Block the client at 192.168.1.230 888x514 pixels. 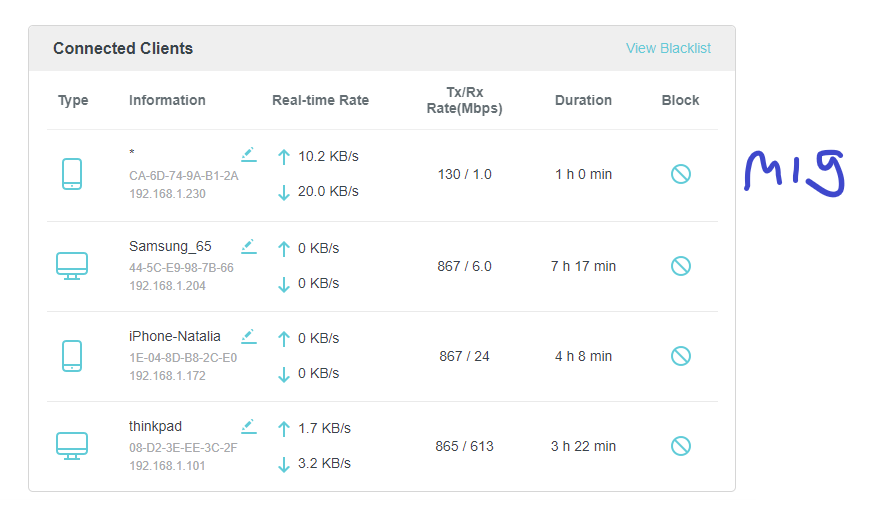[x=680, y=174]
